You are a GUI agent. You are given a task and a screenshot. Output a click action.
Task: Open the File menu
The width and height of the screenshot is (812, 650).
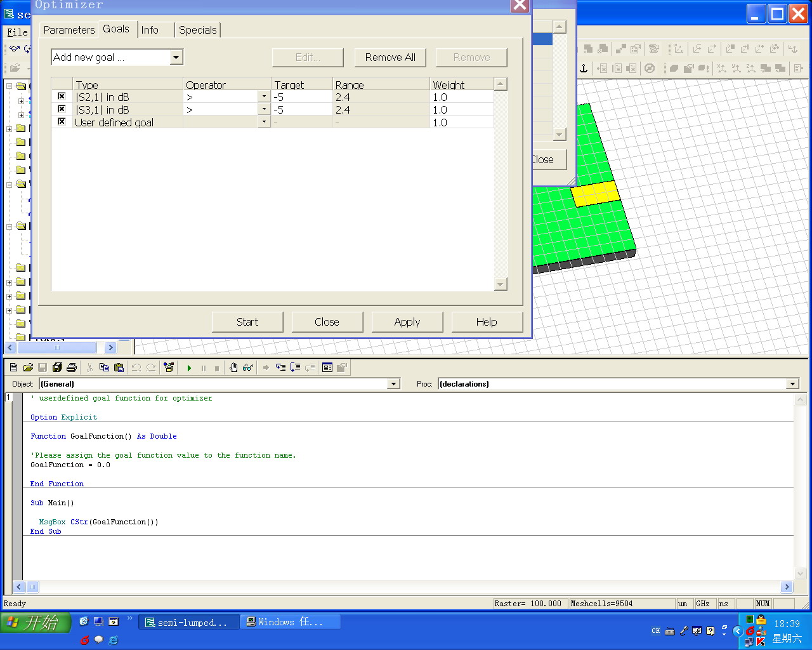(17, 32)
